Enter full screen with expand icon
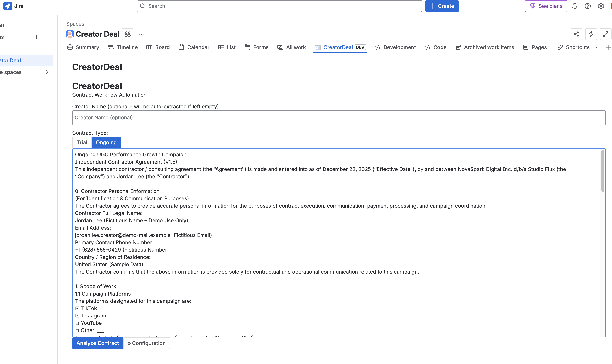Viewport: 612px width, 364px height. click(x=606, y=34)
